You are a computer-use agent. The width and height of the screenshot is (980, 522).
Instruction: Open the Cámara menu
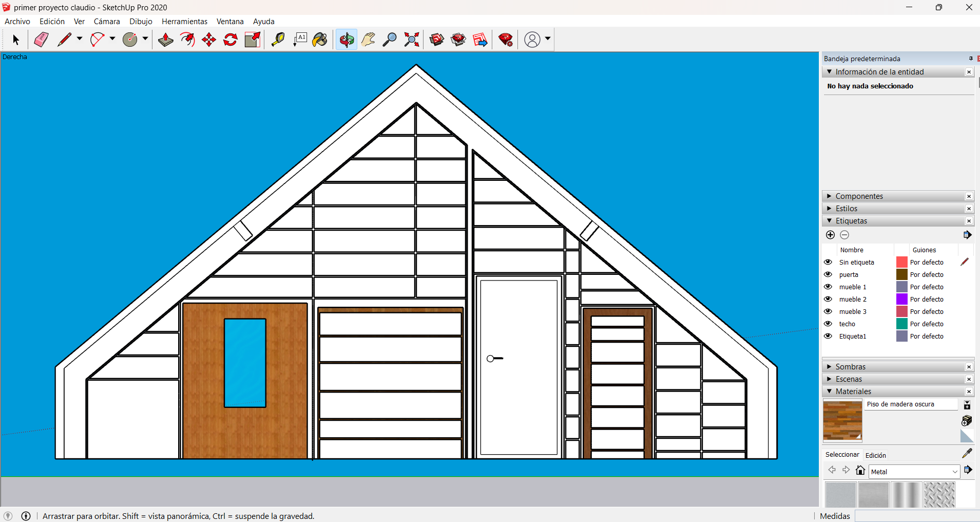[107, 22]
